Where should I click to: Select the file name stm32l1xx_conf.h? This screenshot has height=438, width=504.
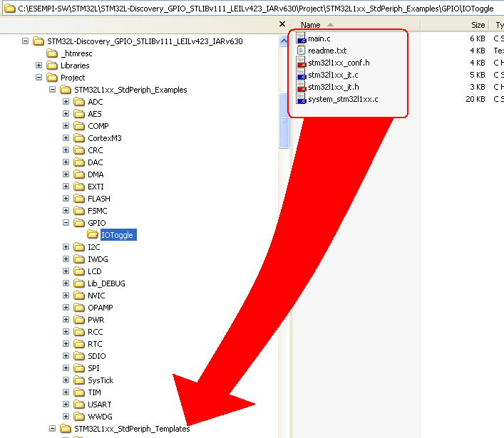pyautogui.click(x=339, y=63)
